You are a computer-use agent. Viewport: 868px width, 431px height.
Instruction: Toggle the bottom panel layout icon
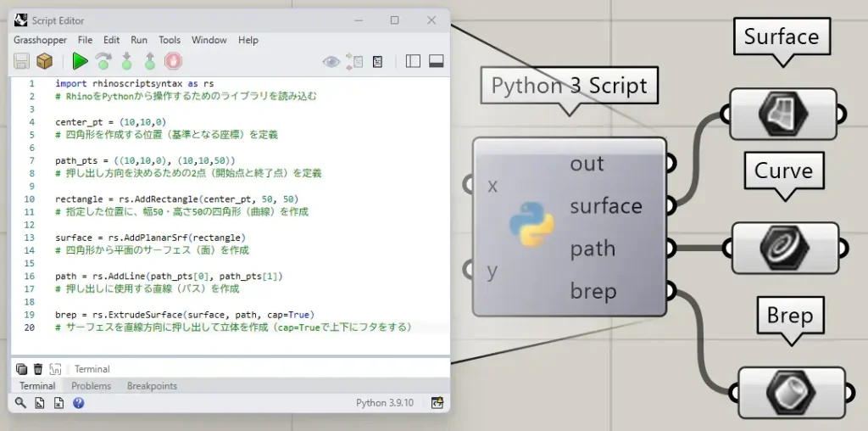tap(437, 61)
